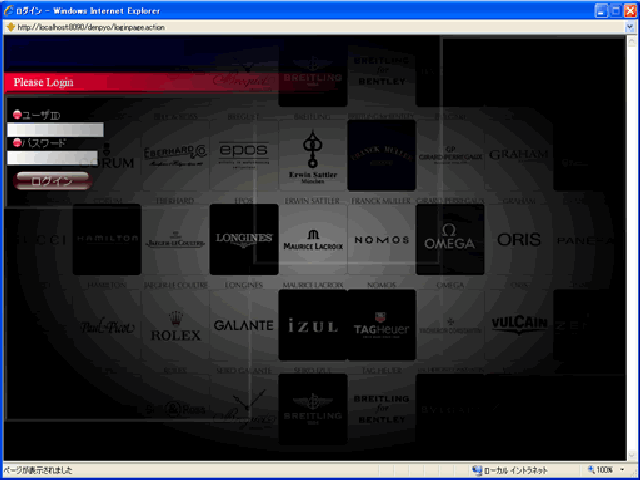Focus the ユーザID input field

56,130
